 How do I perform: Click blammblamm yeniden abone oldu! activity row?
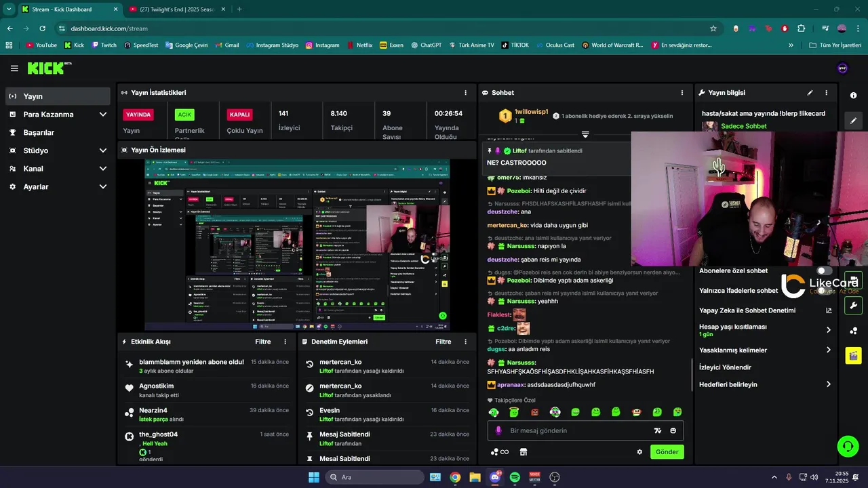pos(206,366)
